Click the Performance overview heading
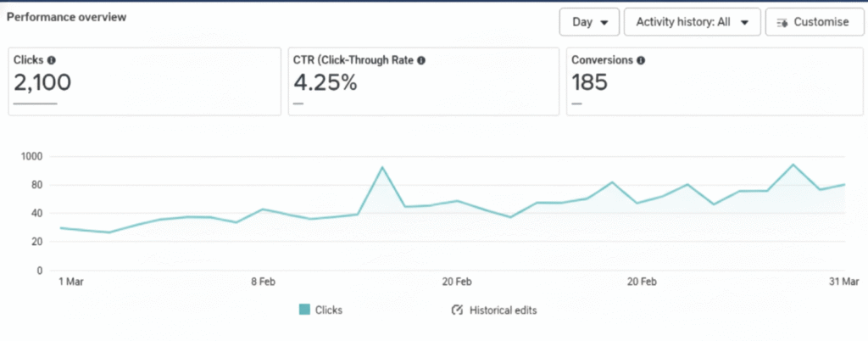868x341 pixels. point(67,17)
